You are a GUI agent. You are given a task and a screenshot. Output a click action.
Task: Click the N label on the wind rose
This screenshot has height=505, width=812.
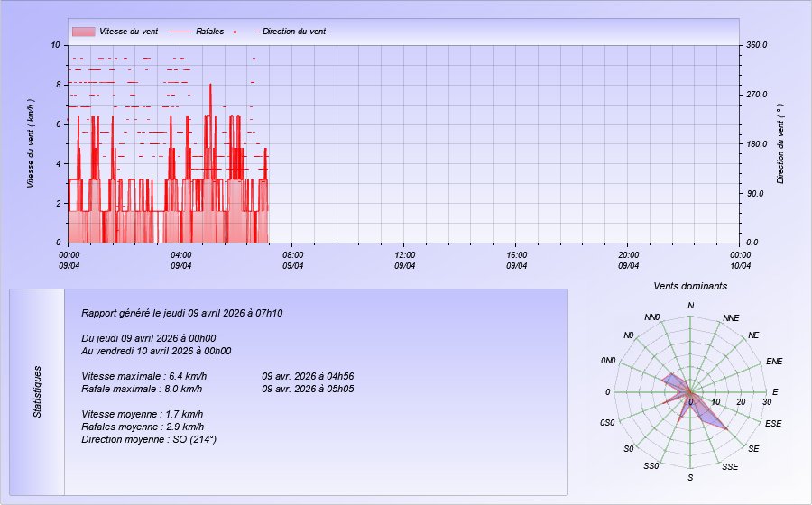(x=691, y=306)
